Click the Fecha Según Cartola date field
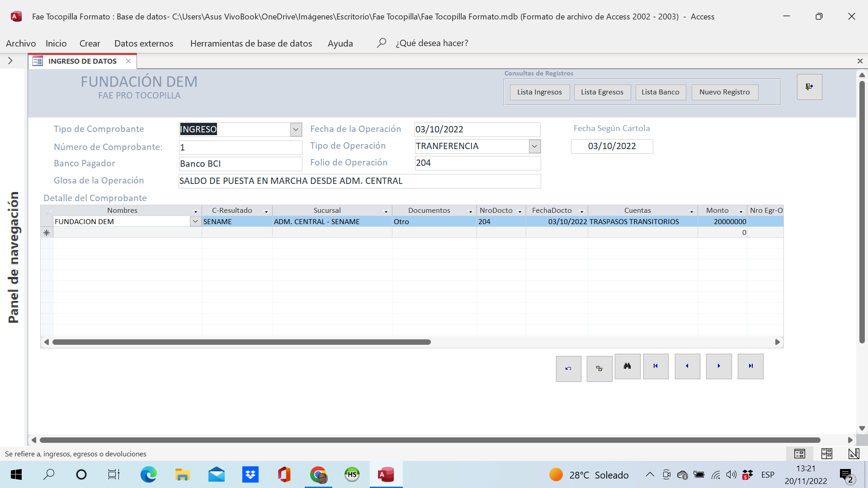This screenshot has width=868, height=488. [612, 146]
